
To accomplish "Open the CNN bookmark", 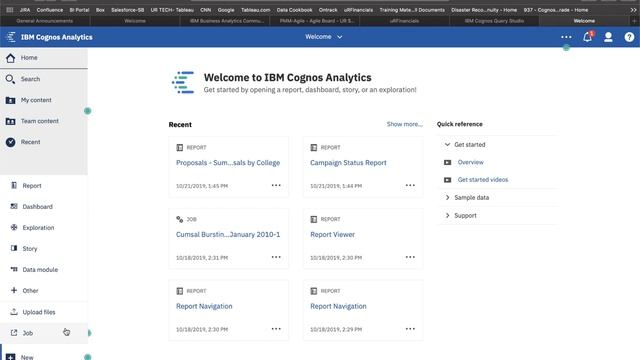I will point(206,10).
